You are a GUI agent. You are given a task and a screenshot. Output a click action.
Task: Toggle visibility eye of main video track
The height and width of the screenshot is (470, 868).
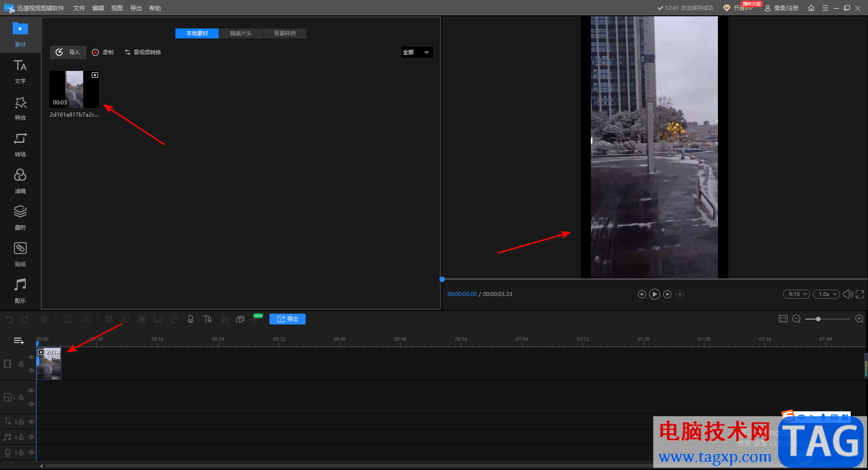click(31, 357)
